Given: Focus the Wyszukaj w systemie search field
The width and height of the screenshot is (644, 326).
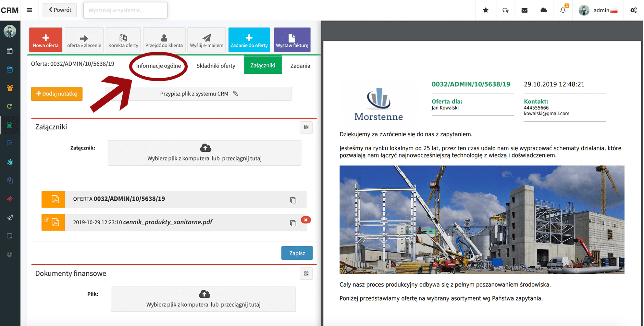Looking at the screenshot, I should (125, 10).
